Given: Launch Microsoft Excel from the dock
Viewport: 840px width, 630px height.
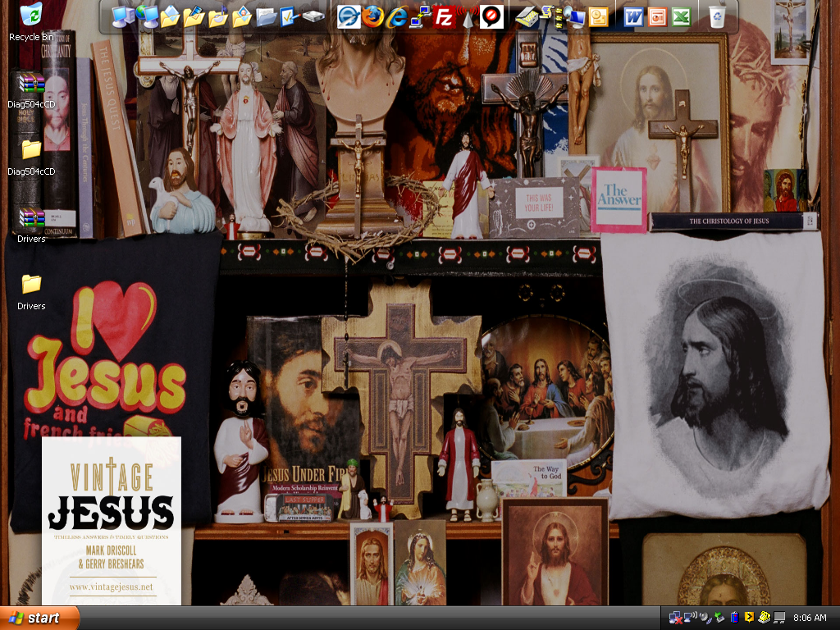Looking at the screenshot, I should [681, 16].
